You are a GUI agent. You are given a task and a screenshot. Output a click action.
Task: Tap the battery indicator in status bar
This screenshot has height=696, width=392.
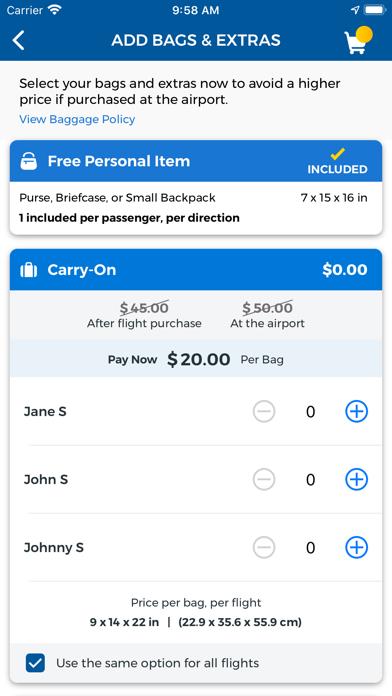[x=375, y=10]
